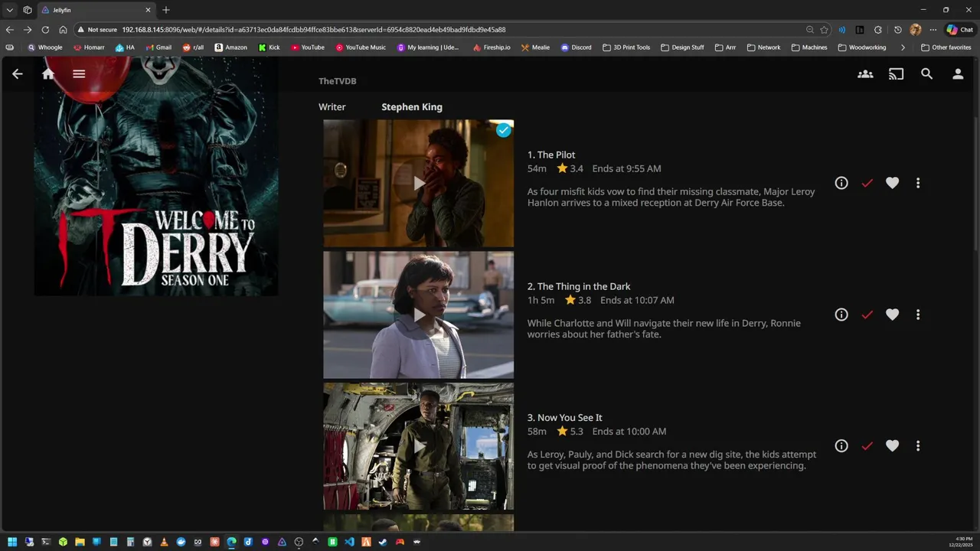Open the Jellyfin hamburger side menu
The image size is (980, 551).
coord(79,74)
